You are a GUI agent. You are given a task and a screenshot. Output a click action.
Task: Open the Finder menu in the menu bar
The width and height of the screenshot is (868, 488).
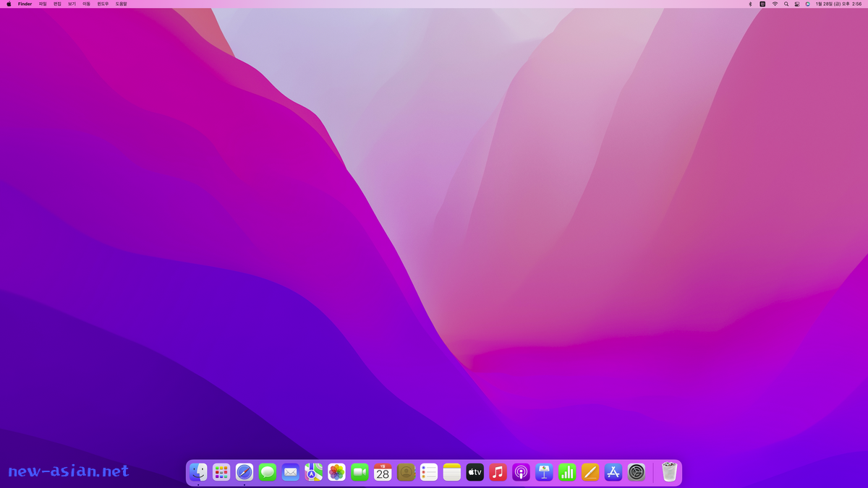[25, 4]
